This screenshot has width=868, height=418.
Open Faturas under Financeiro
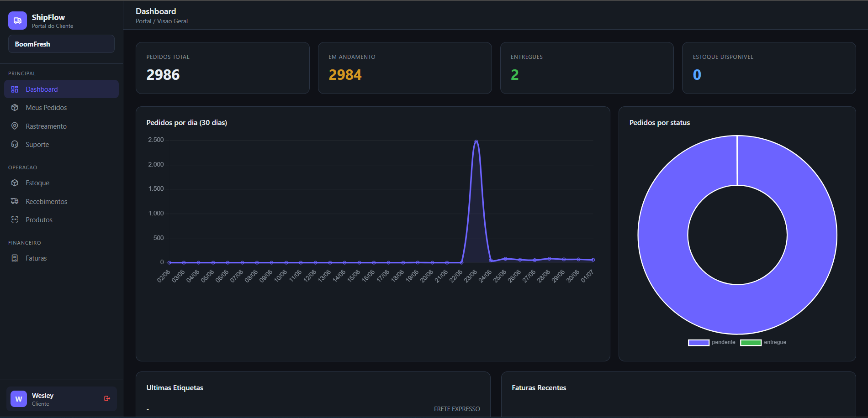(x=61, y=258)
